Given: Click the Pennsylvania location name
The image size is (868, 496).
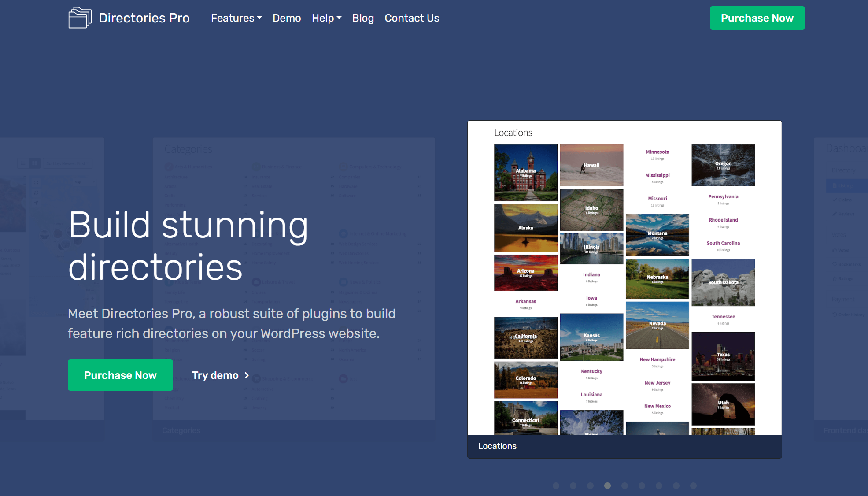Looking at the screenshot, I should 723,196.
